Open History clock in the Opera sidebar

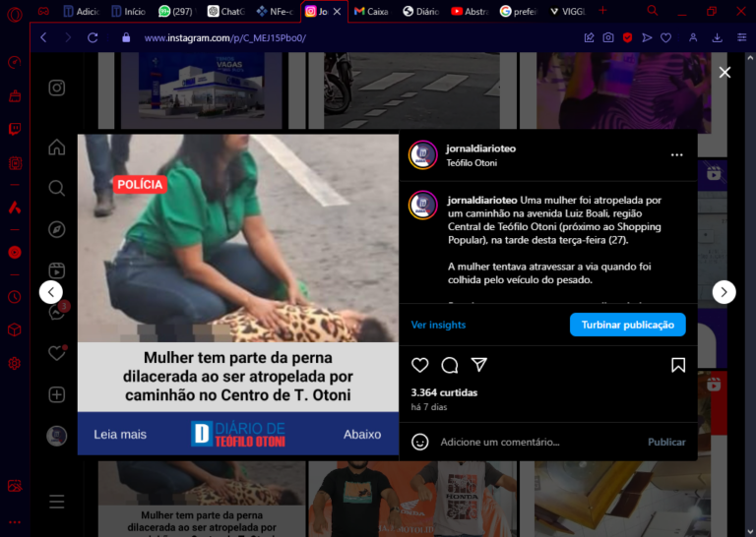(x=15, y=297)
